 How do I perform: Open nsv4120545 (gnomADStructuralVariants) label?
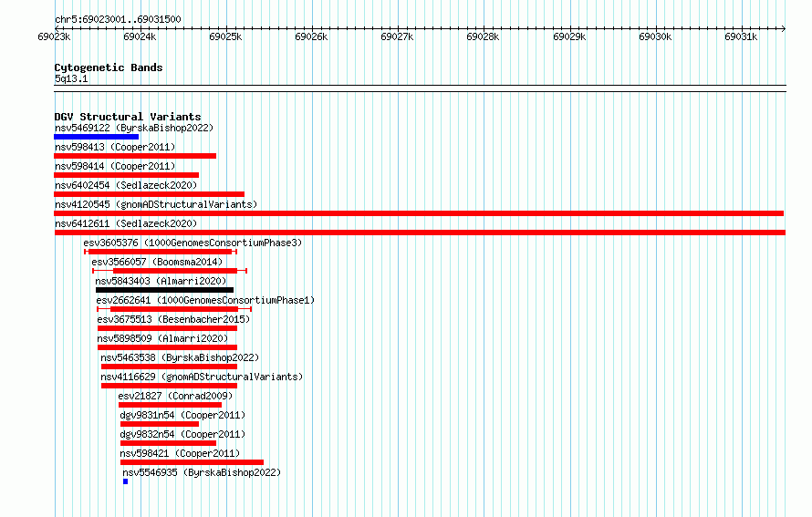(x=156, y=204)
